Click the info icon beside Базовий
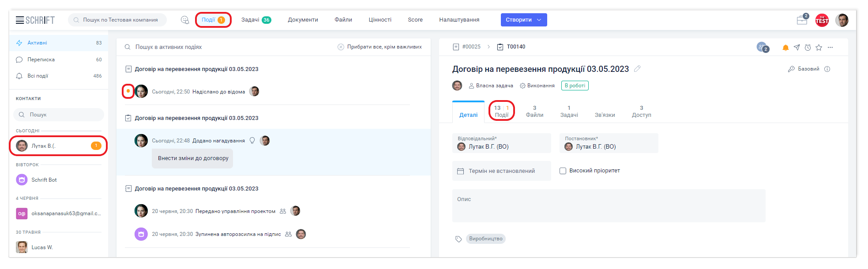 click(x=827, y=69)
